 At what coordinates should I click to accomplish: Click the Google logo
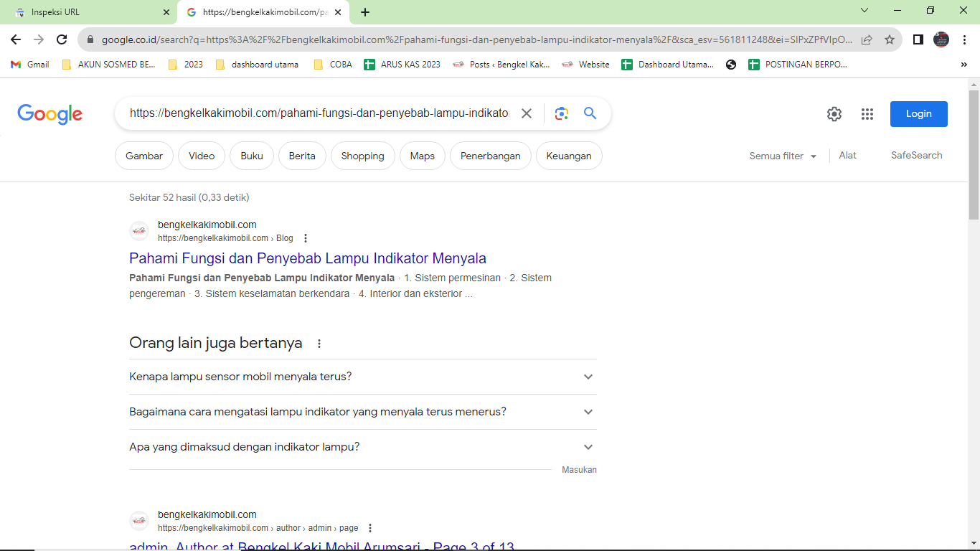click(50, 114)
